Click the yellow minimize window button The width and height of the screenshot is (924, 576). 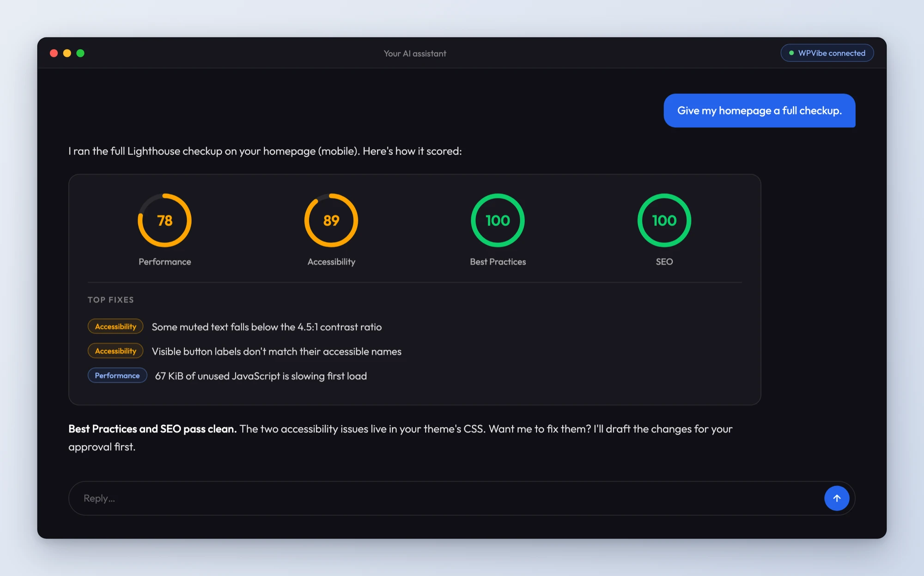pyautogui.click(x=67, y=53)
